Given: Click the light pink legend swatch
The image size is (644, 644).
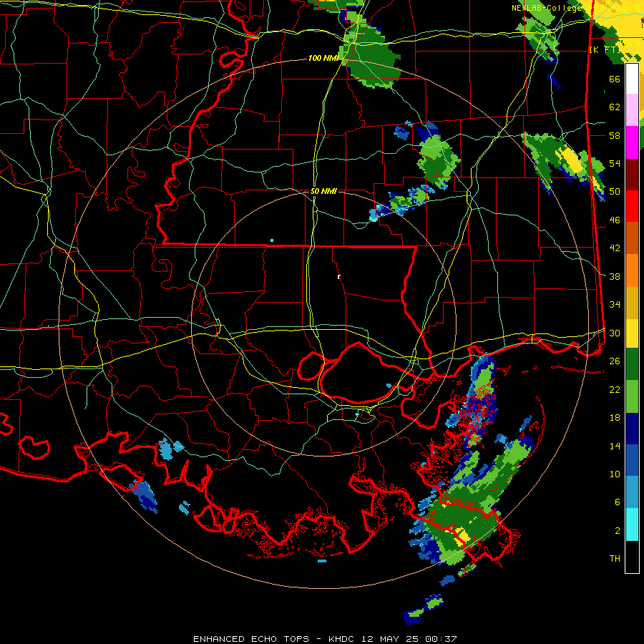Looking at the screenshot, I should coord(632,109).
